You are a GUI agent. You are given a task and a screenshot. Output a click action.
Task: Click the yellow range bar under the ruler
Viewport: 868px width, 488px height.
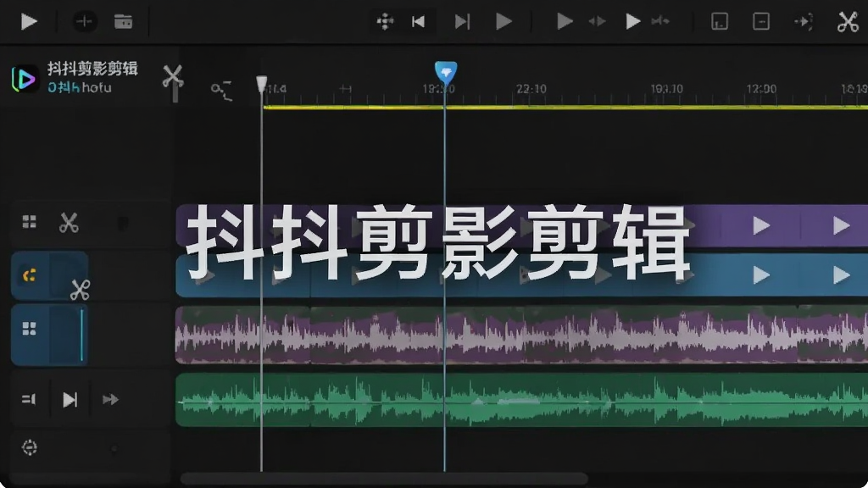[565, 107]
